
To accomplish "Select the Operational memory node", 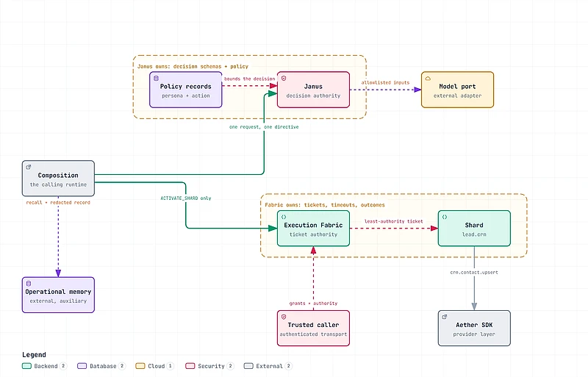I will (58, 295).
